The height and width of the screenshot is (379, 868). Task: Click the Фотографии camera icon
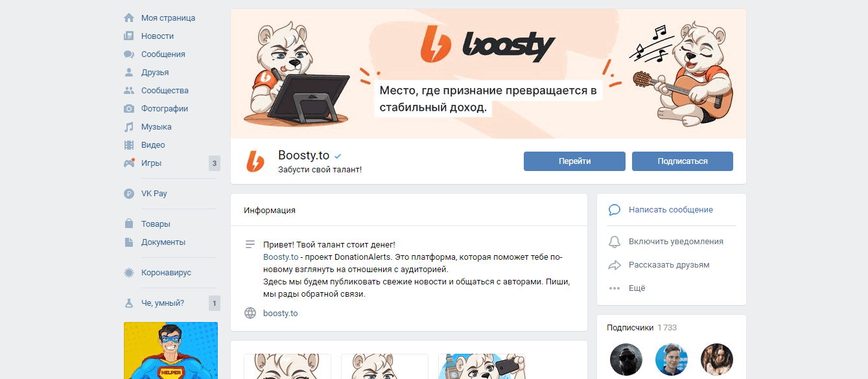click(129, 109)
